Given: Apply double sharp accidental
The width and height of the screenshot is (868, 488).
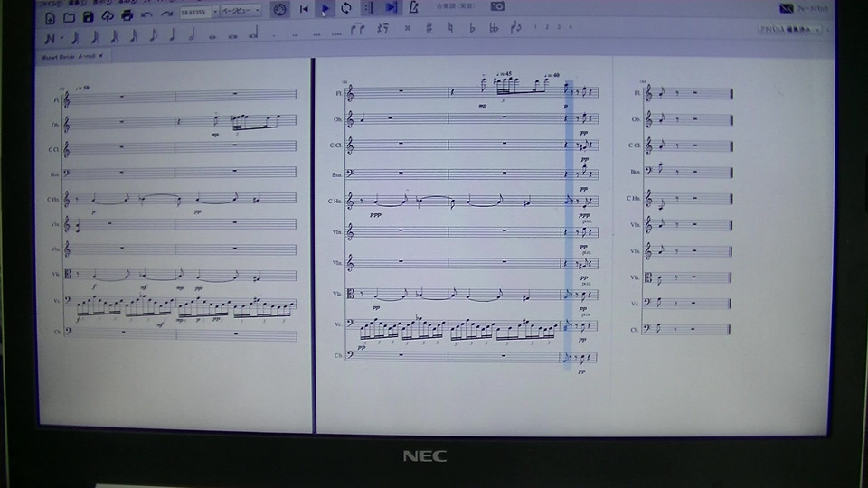Looking at the screenshot, I should point(407,28).
